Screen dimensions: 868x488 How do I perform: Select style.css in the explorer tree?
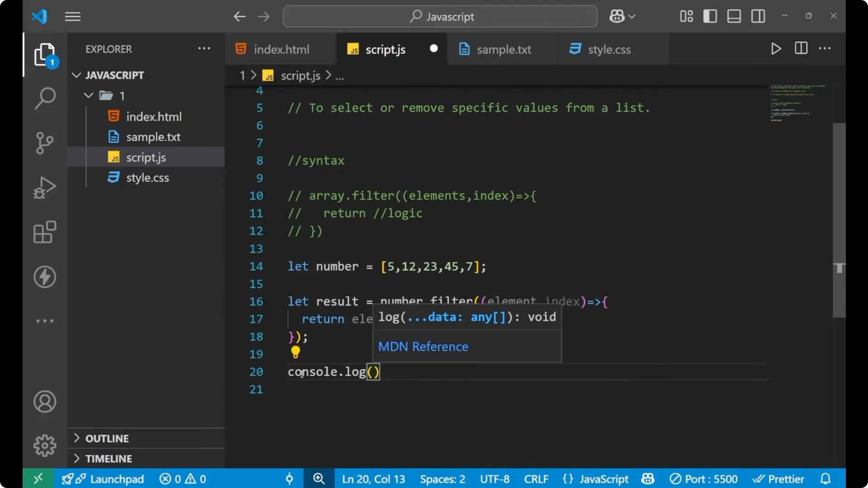point(146,177)
